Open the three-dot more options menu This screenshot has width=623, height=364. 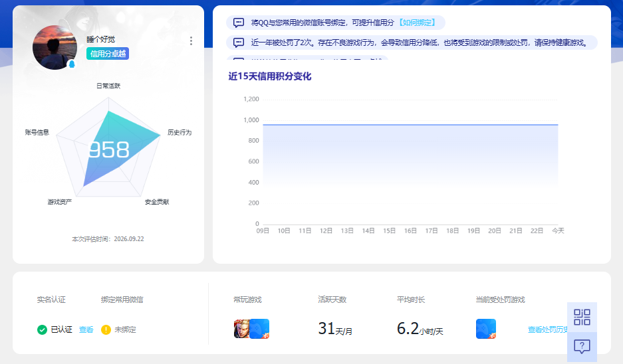pos(191,41)
